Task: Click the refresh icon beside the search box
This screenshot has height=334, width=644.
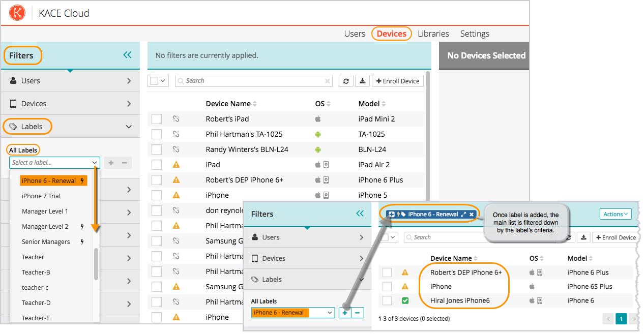Action: pos(346,81)
